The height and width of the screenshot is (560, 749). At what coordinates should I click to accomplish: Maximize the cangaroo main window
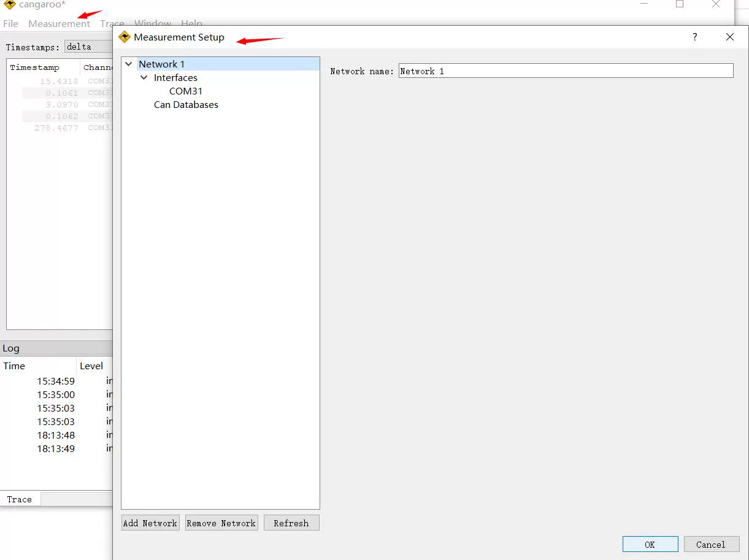[680, 4]
